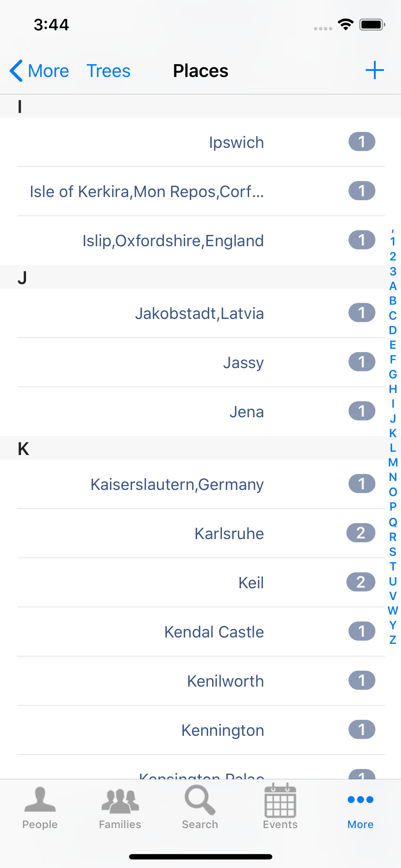This screenshot has width=401, height=868.
Task: Jump to letter M in index
Action: [x=393, y=463]
